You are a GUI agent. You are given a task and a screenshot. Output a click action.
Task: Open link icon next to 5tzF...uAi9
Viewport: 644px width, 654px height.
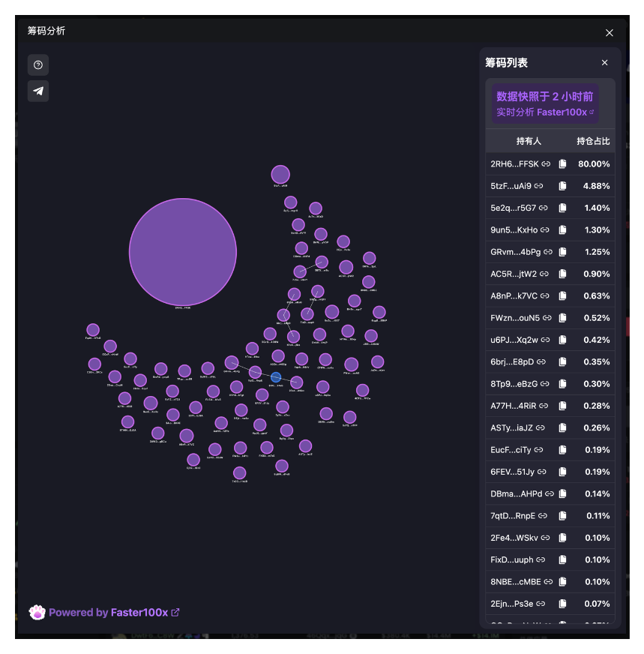(538, 186)
